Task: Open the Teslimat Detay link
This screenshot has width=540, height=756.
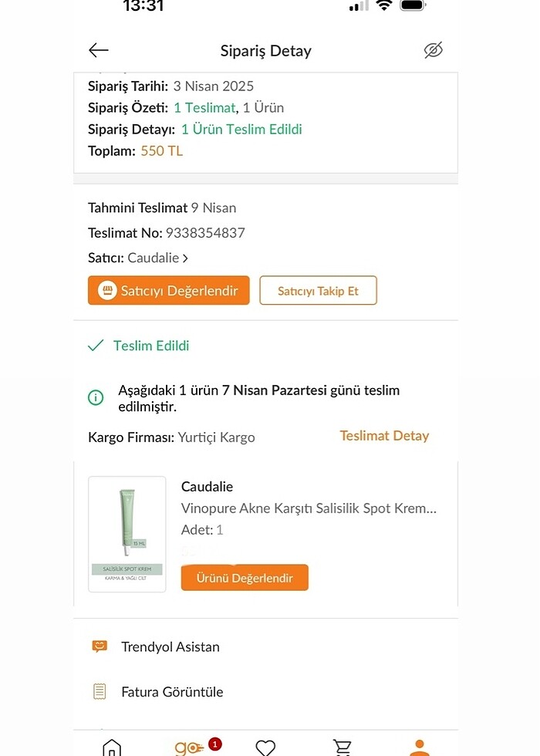Action: (x=384, y=436)
